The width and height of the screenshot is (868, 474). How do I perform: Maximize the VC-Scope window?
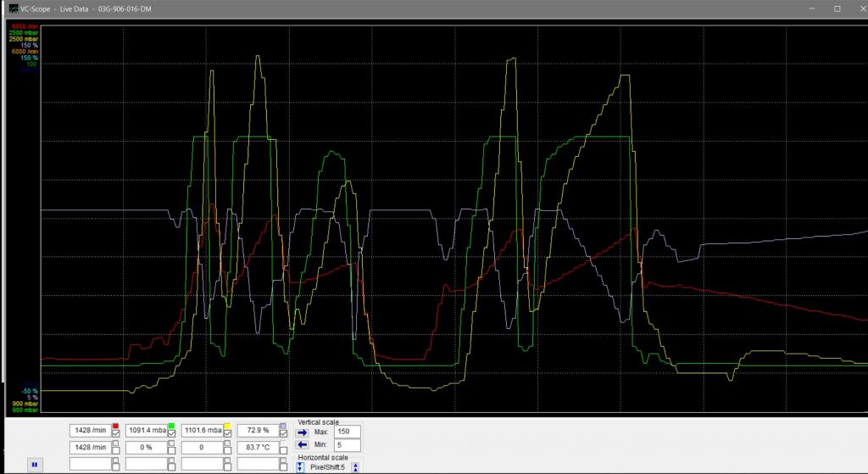837,8
